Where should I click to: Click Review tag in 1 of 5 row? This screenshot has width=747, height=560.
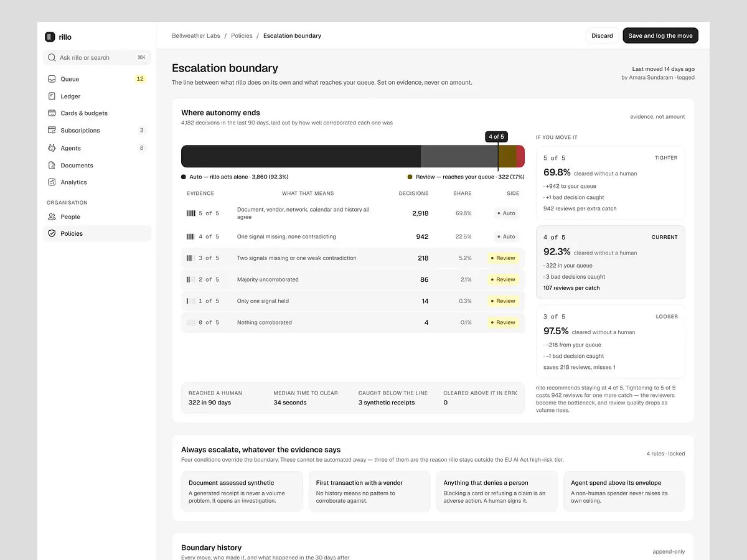point(503,301)
